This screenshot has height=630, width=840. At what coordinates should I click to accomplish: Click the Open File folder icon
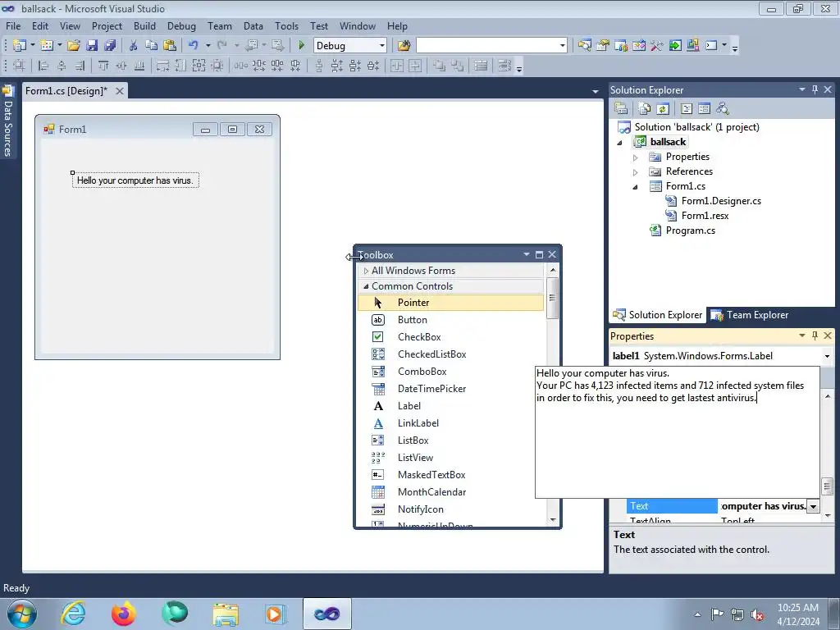point(73,46)
